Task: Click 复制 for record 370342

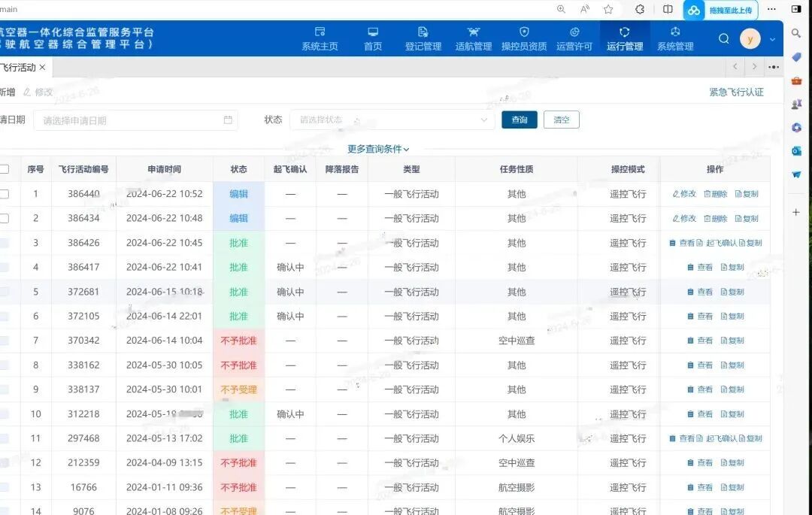Action: coord(732,341)
